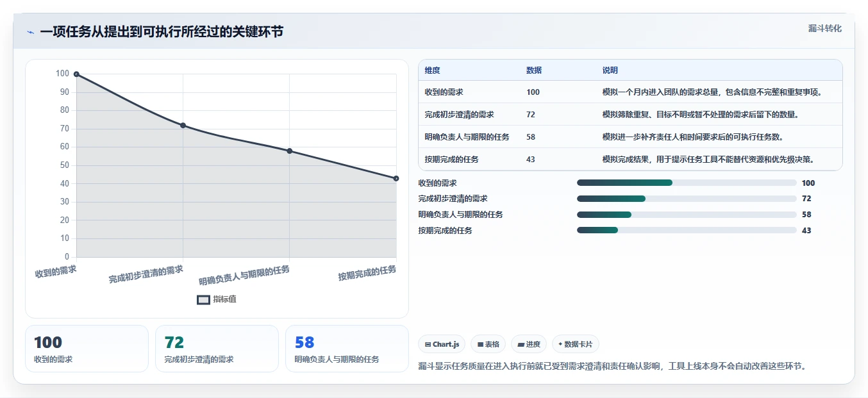This screenshot has width=868, height=398.
Task: Click progress value 58 beside its bar
Action: (x=806, y=215)
